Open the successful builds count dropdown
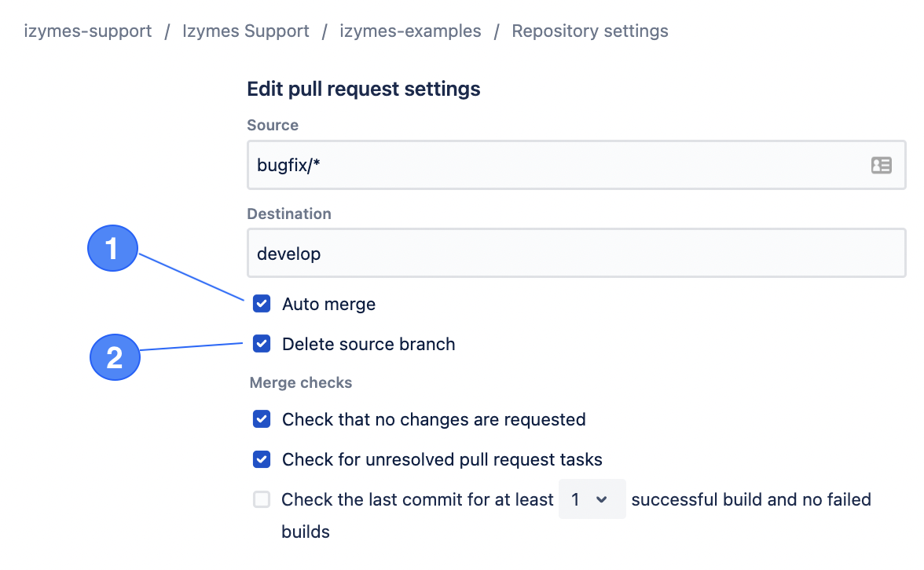This screenshot has height=570, width=924. pyautogui.click(x=592, y=499)
